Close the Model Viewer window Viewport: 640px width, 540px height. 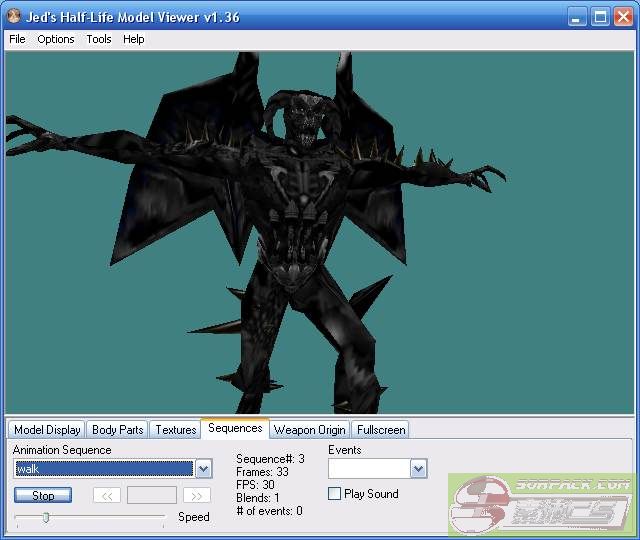[622, 17]
